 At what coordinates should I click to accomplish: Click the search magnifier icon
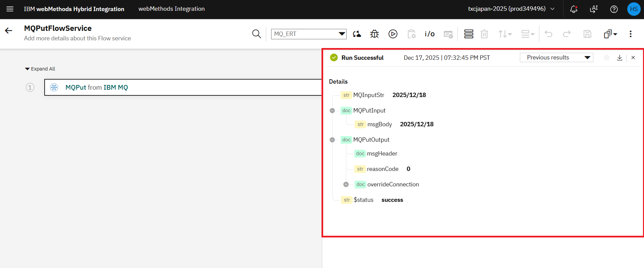(x=256, y=34)
